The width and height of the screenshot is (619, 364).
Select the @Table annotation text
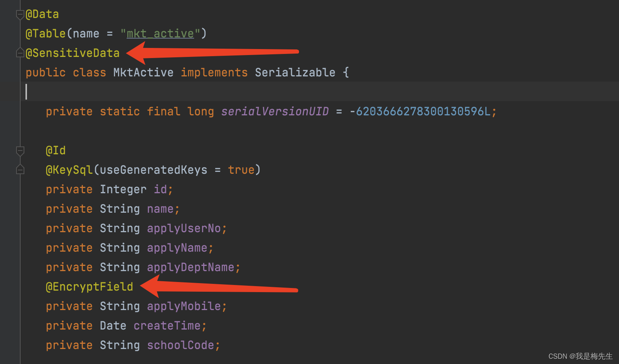(46, 34)
